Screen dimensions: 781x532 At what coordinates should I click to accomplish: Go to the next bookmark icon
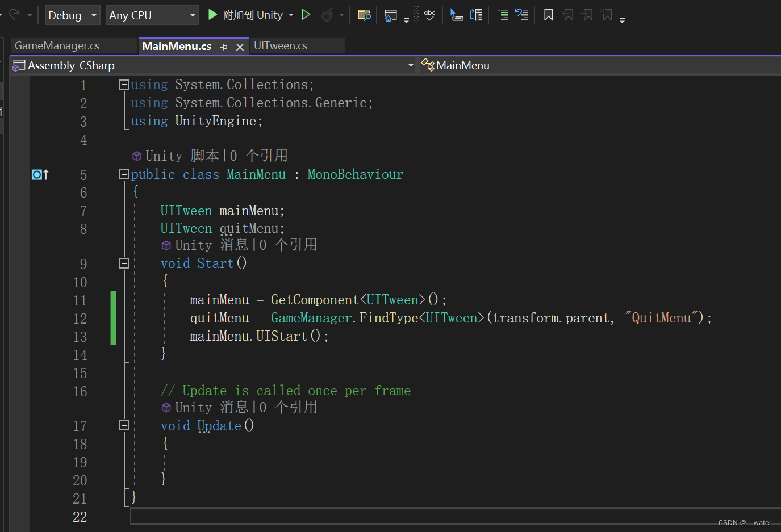(587, 15)
